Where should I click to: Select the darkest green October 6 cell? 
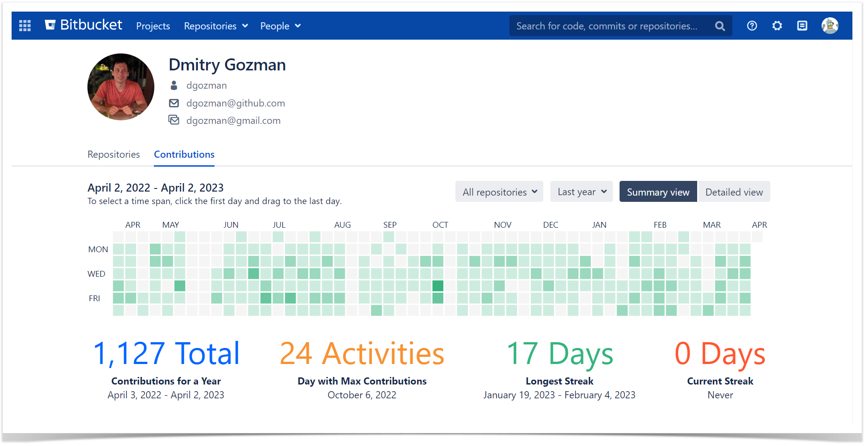pos(438,286)
